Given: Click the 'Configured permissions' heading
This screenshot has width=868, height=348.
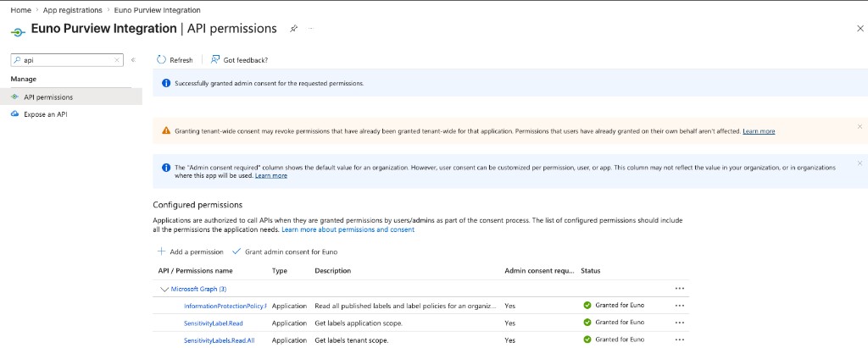Looking at the screenshot, I should [x=198, y=205].
